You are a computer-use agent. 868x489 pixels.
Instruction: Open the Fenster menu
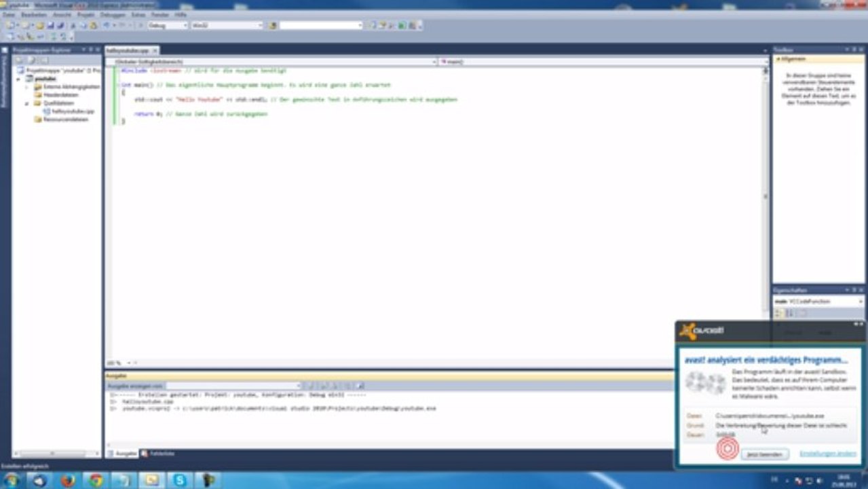[160, 14]
